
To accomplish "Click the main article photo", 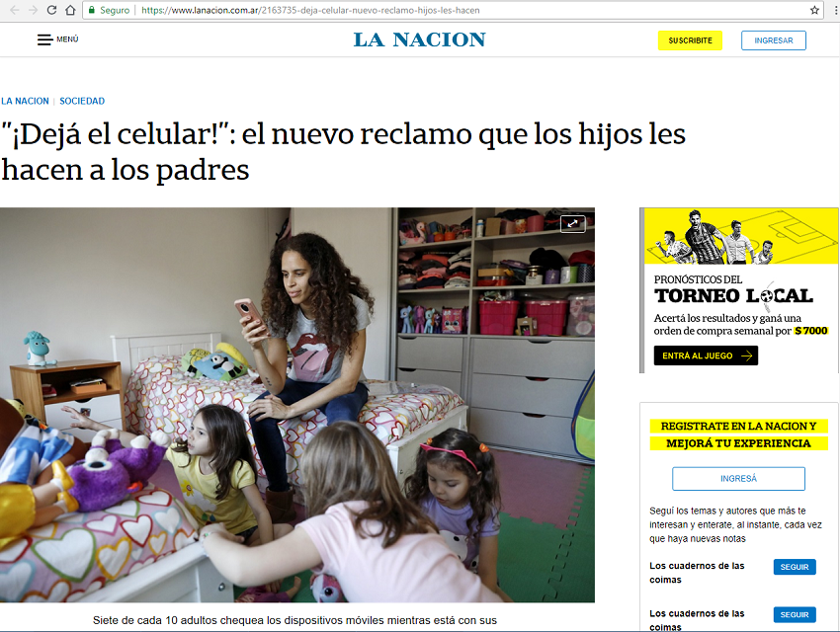I will [x=297, y=405].
